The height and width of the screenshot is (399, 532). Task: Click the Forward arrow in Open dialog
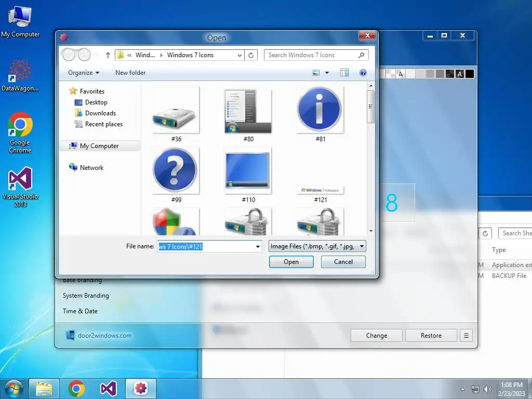(x=84, y=55)
